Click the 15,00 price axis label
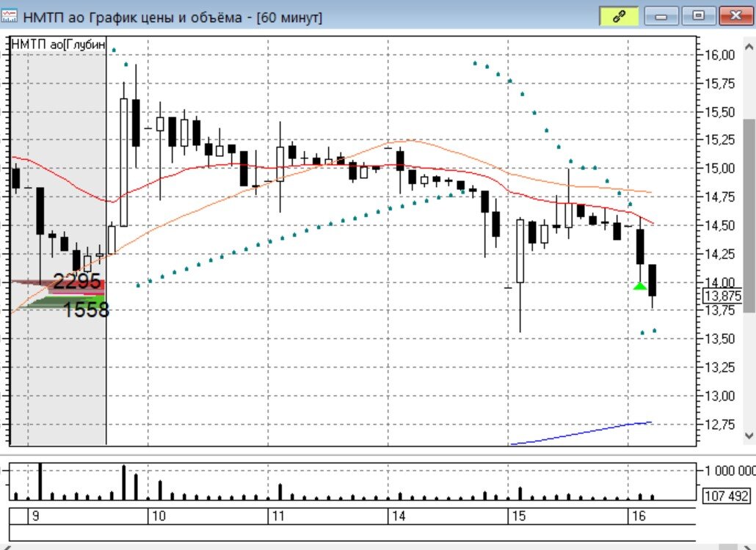Viewport: 756px width, 550px height. click(720, 169)
